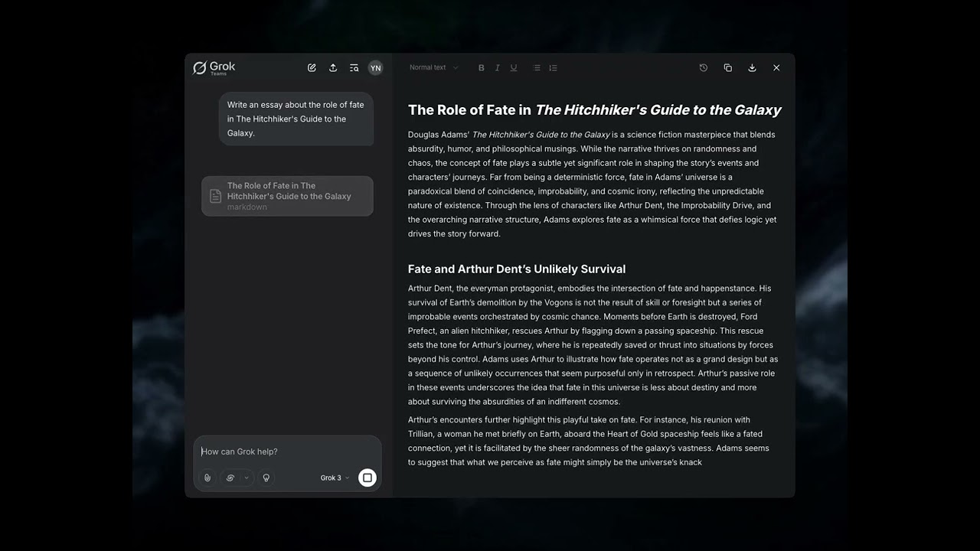980x551 pixels.
Task: Expand the DeepSearch options chevron
Action: tap(247, 478)
